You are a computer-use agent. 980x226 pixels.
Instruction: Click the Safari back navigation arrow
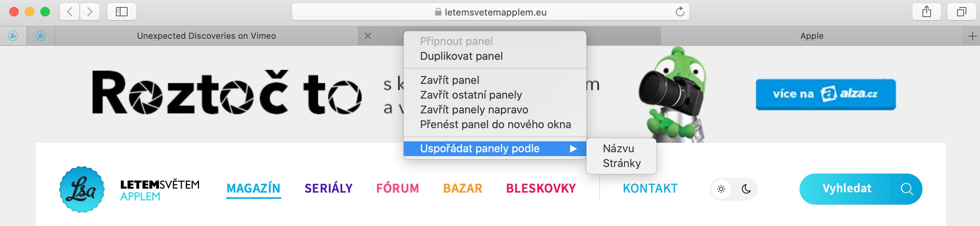coord(70,12)
